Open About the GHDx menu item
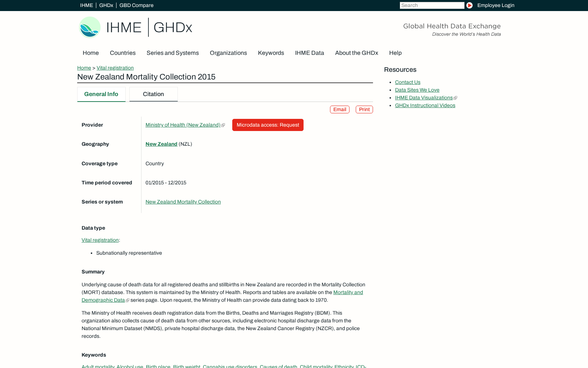This screenshot has height=368, width=588. [x=356, y=53]
